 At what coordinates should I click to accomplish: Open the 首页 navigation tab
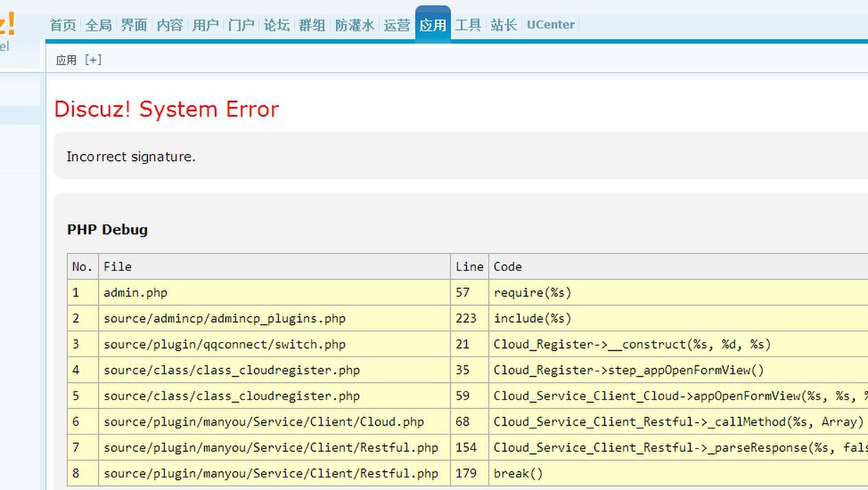tap(63, 25)
